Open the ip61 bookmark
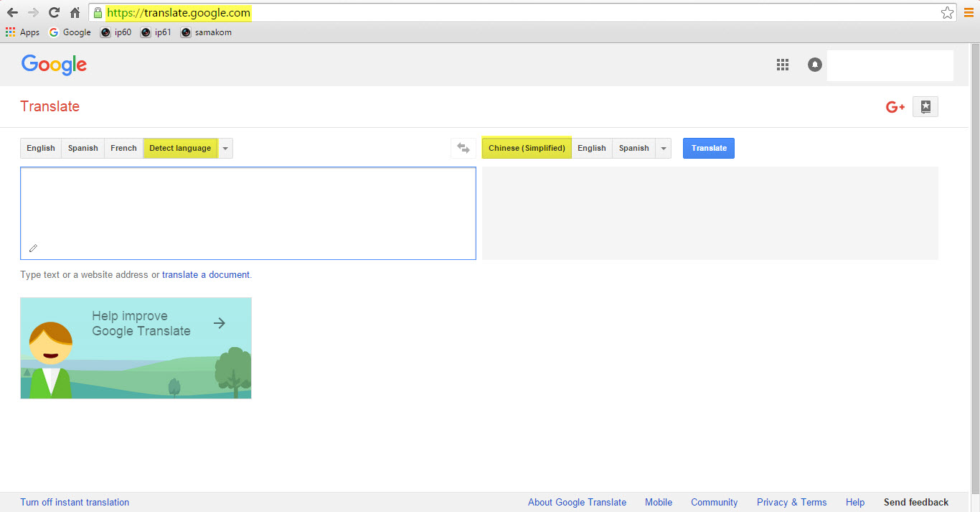Image resolution: width=980 pixels, height=512 pixels. tap(156, 32)
